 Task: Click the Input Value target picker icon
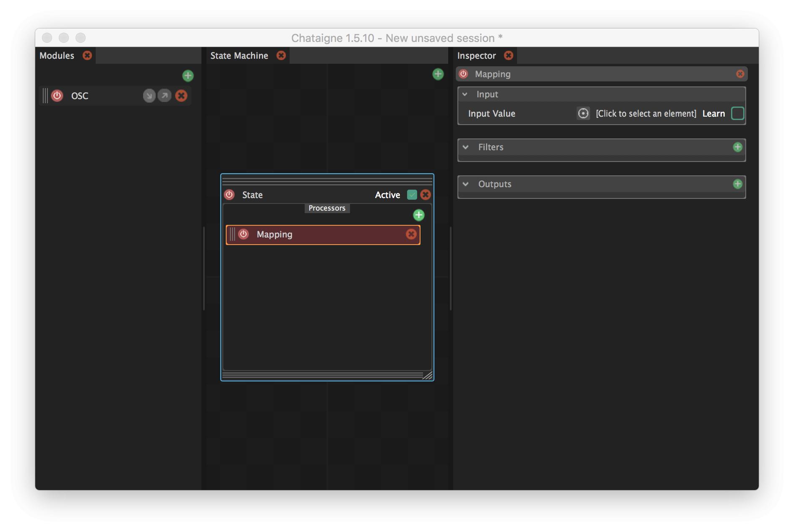tap(583, 113)
